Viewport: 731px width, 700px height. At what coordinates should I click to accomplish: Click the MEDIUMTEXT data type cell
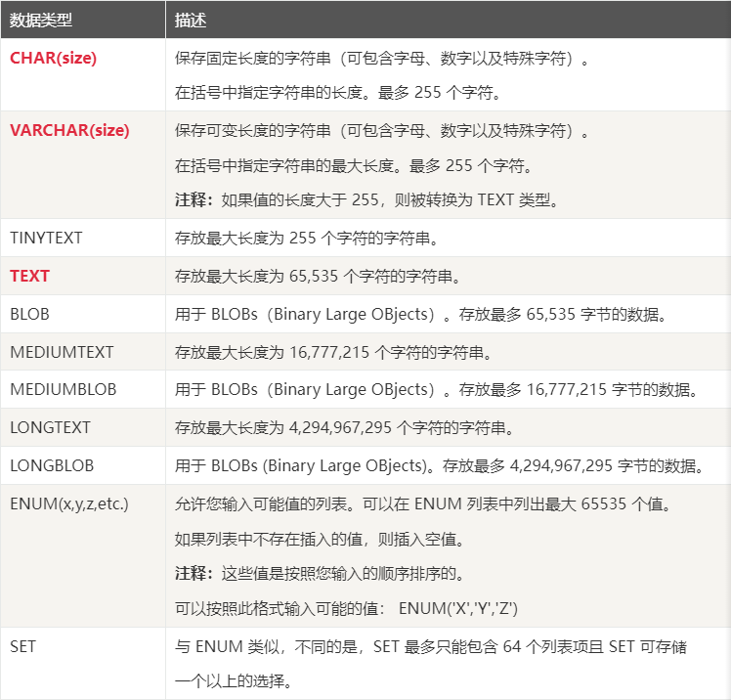click(x=62, y=351)
